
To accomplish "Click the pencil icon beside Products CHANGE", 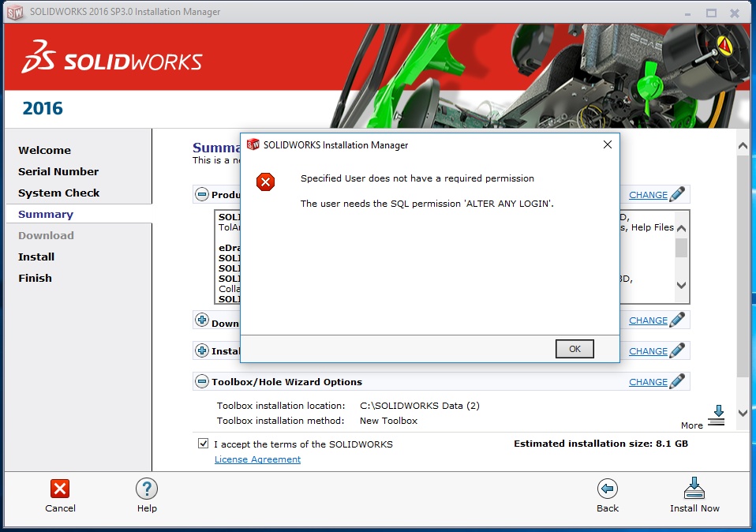I will [677, 194].
